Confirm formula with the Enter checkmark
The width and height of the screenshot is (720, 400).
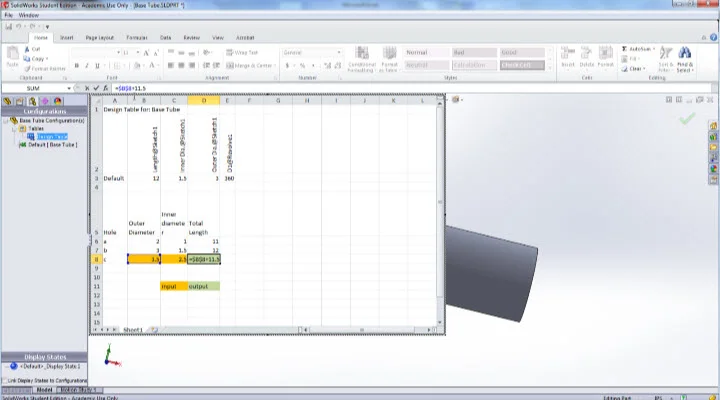click(96, 88)
